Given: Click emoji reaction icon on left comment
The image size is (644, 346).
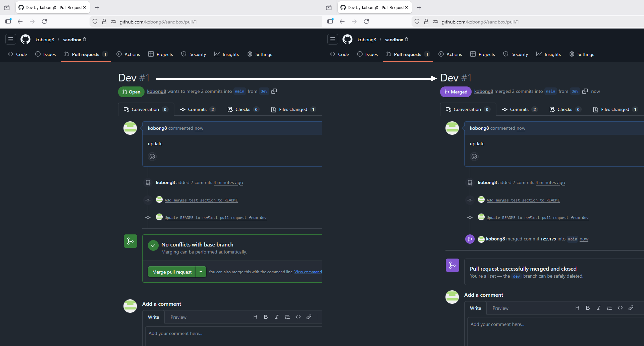Looking at the screenshot, I should tap(152, 157).
